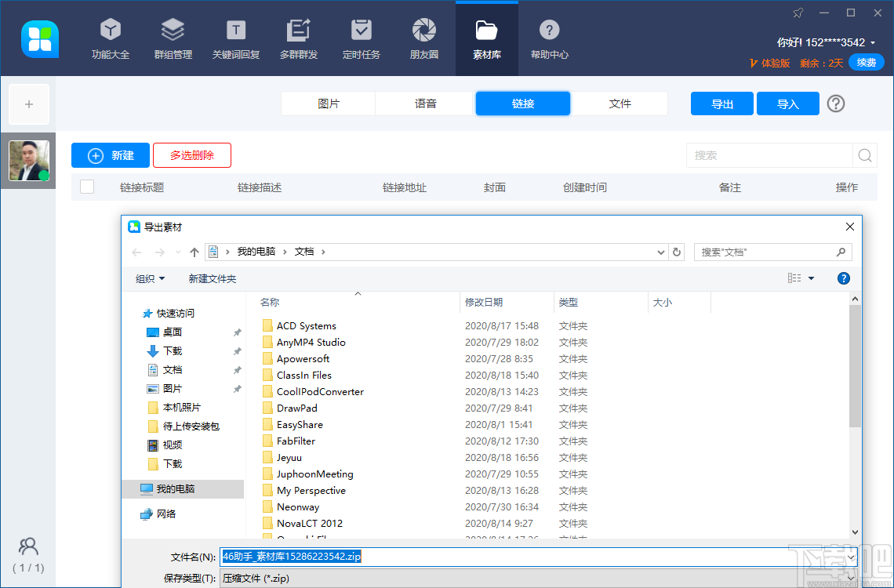The width and height of the screenshot is (894, 588).
Task: Open the 素材库 material library
Action: point(487,38)
